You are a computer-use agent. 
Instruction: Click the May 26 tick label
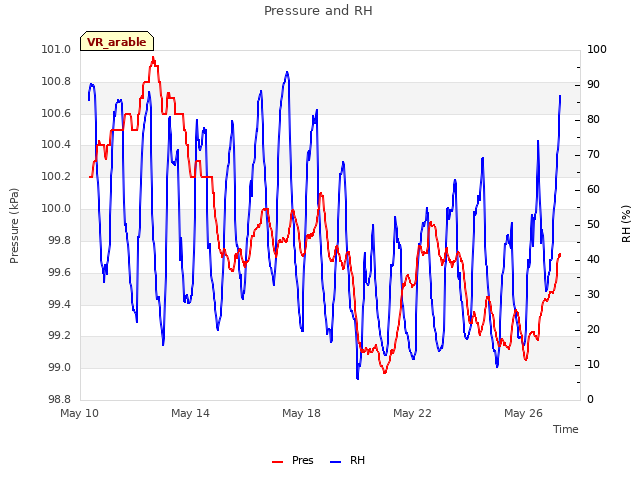tap(523, 413)
